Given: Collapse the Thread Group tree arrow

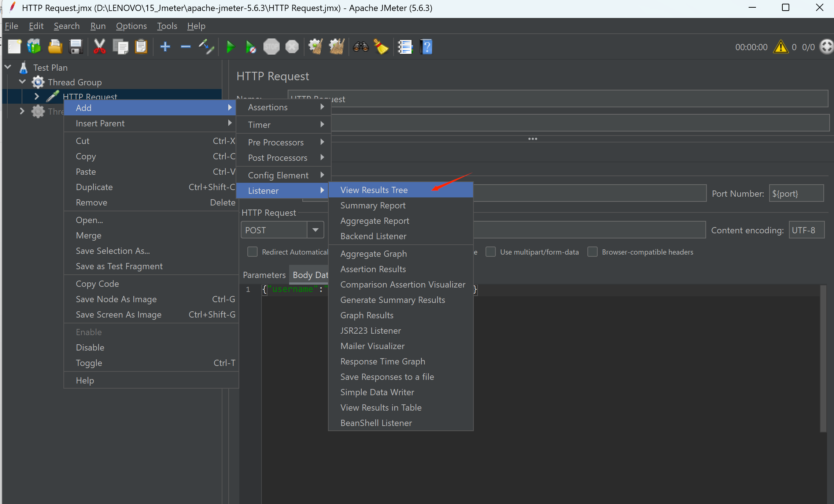Looking at the screenshot, I should pos(22,81).
